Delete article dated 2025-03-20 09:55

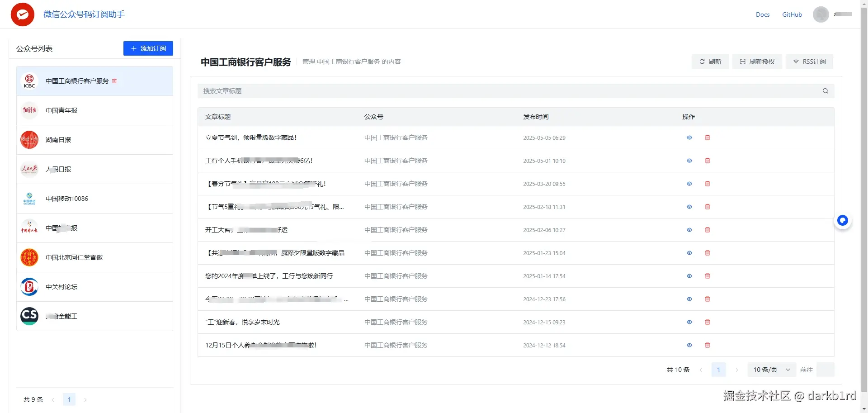tap(708, 184)
